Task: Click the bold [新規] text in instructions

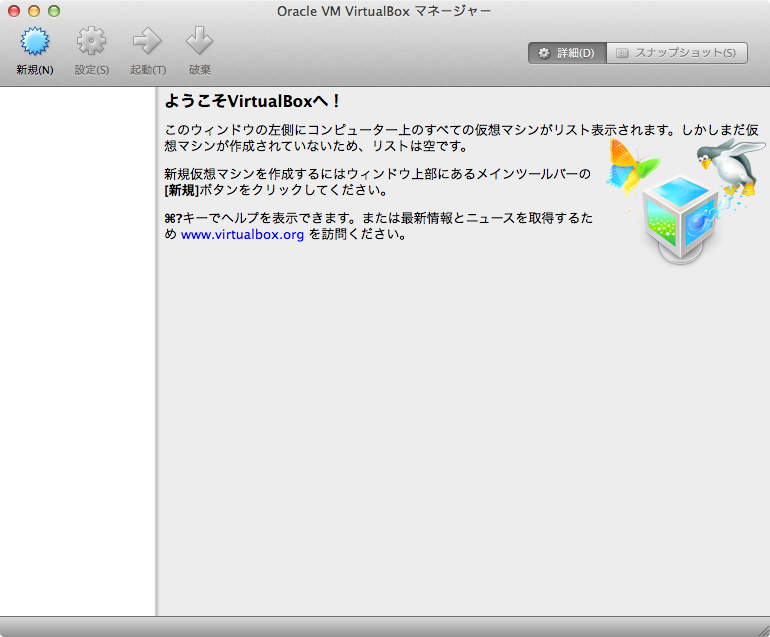Action: [x=182, y=190]
